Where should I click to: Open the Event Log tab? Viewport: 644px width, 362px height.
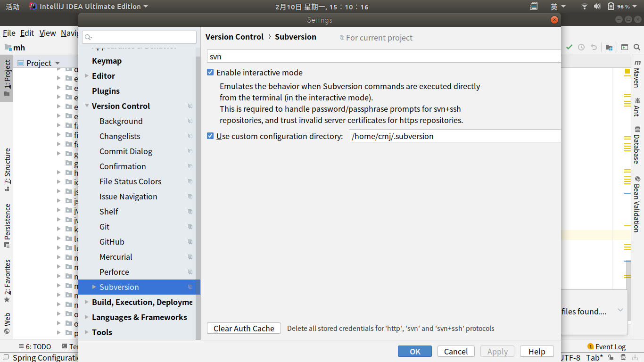pos(606,346)
